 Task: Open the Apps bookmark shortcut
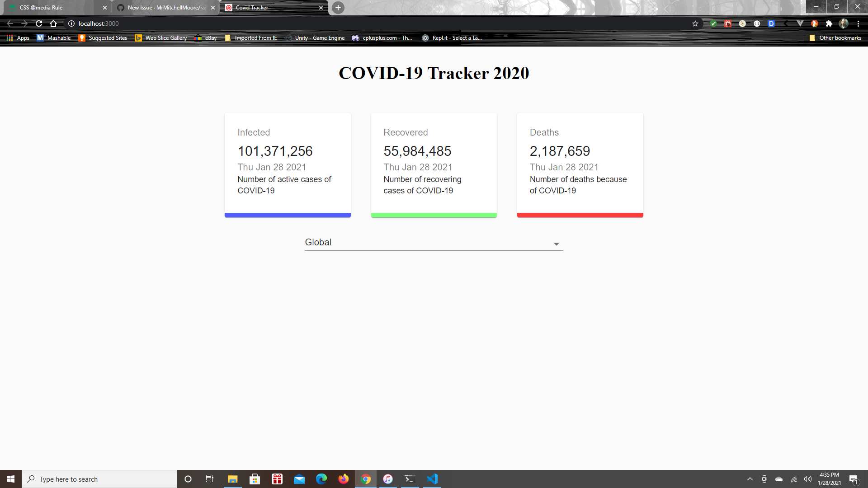click(18, 38)
